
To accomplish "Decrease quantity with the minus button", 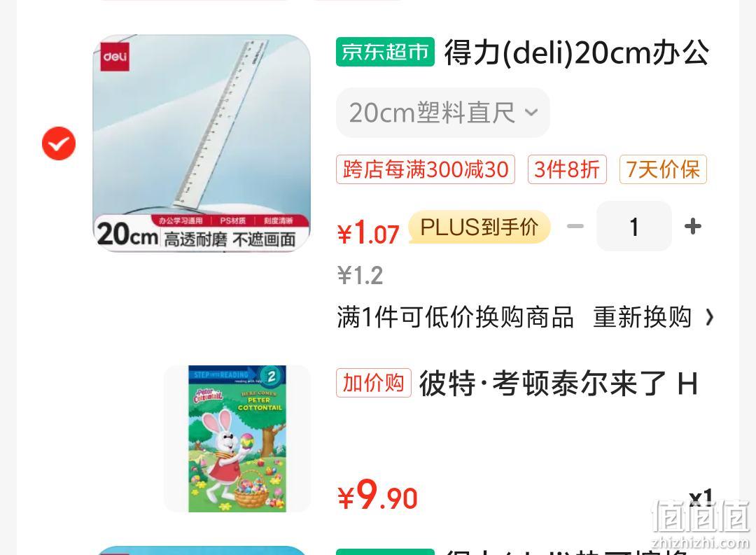I will (x=575, y=226).
